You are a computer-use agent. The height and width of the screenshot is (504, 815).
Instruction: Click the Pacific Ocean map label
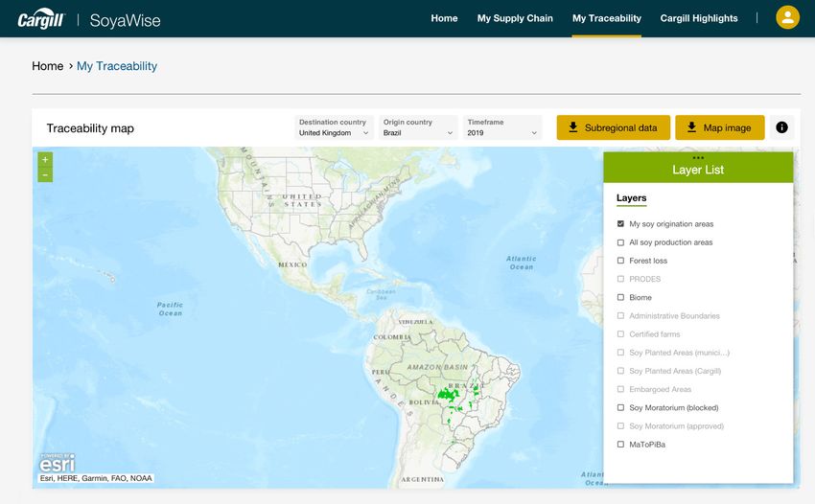tap(170, 309)
